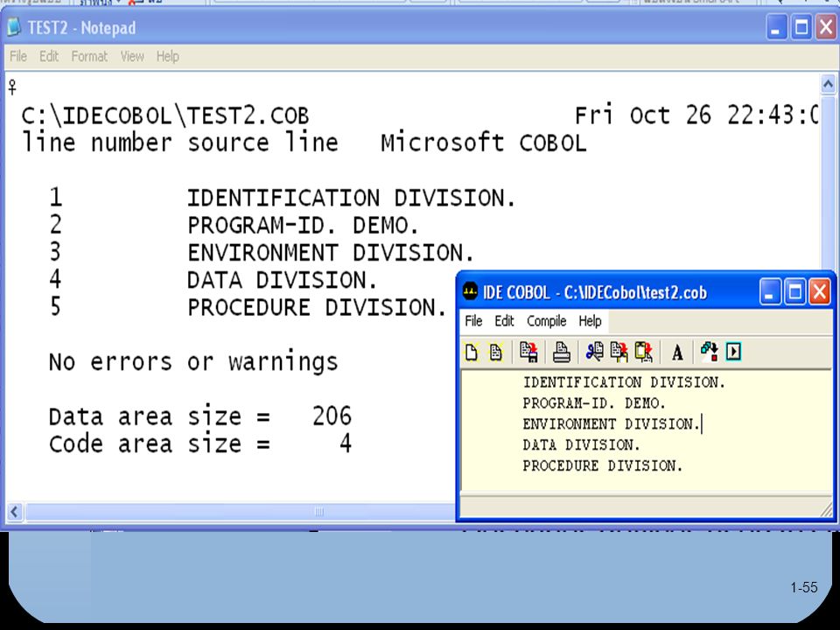
Task: Open the Compile menu in IDE COBOL
Action: tap(546, 321)
